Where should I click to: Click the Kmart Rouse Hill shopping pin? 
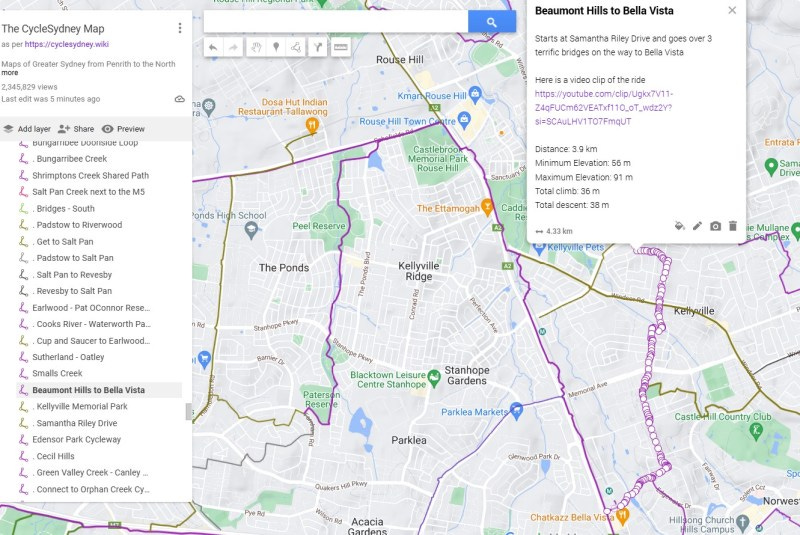(x=475, y=93)
